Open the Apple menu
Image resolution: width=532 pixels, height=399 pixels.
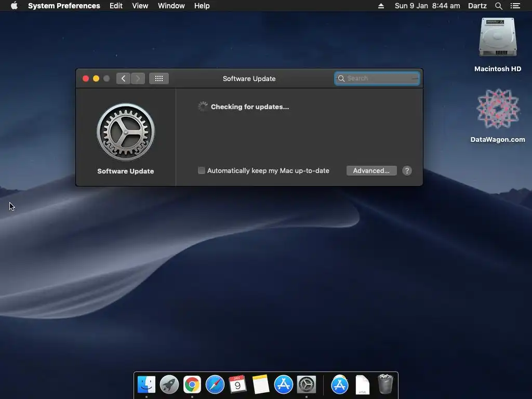click(x=14, y=6)
